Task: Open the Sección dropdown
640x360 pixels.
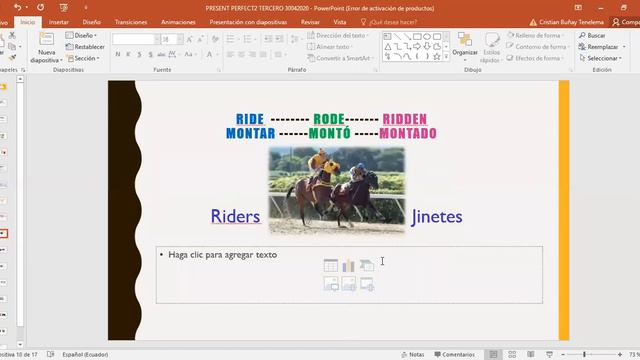Action: click(x=83, y=58)
